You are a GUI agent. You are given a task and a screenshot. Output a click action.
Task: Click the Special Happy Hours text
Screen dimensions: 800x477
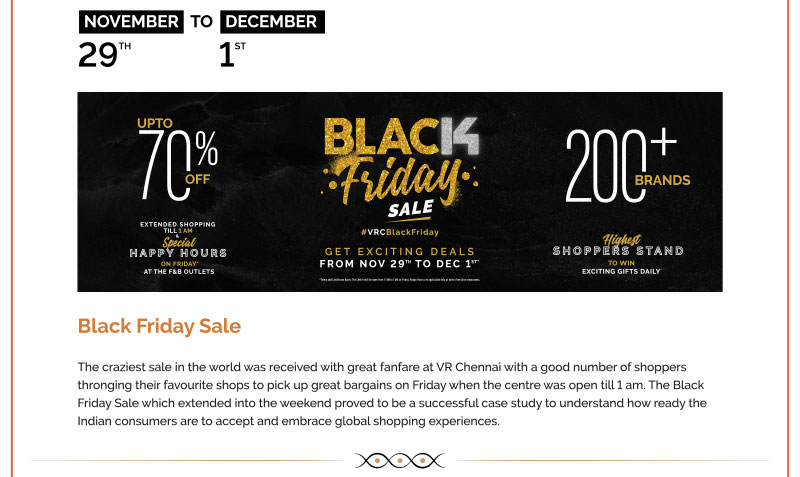[x=178, y=250]
